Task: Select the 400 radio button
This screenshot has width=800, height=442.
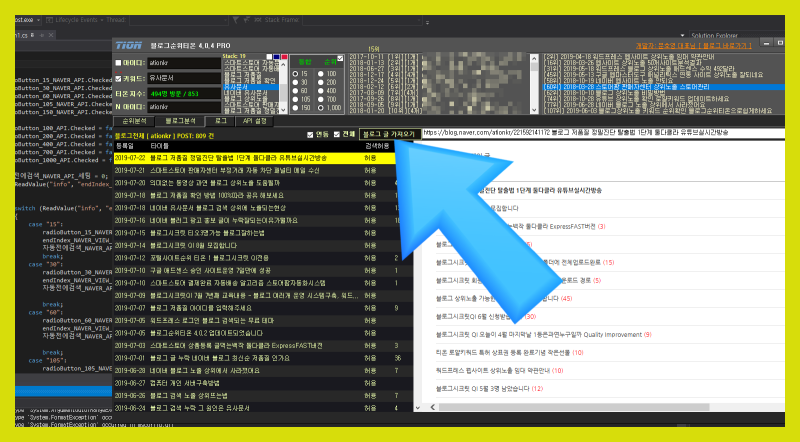Action: [x=320, y=91]
